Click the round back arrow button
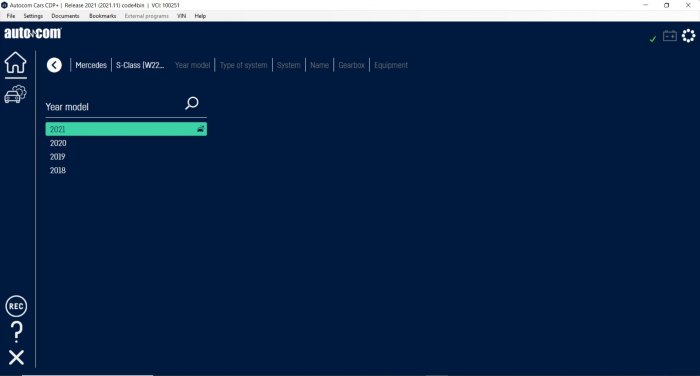 54,65
